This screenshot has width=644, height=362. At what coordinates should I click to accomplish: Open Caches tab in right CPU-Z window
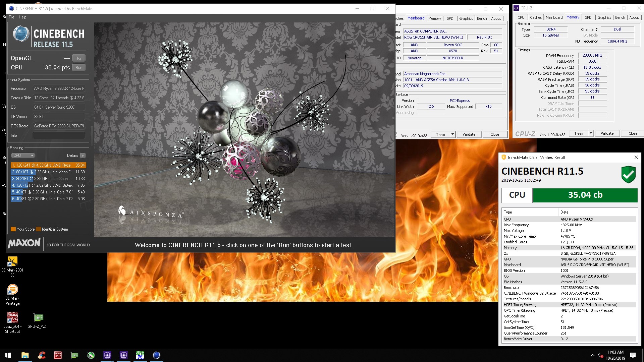(x=536, y=17)
